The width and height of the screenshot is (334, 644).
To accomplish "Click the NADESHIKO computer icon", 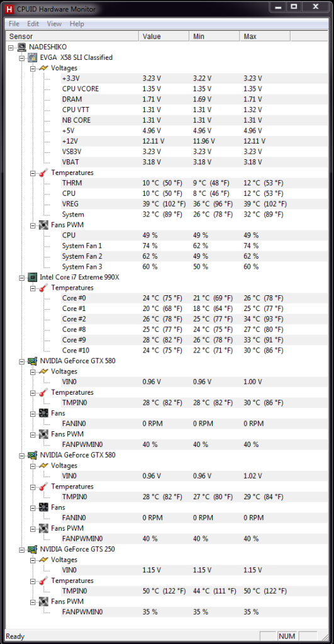I will coord(23,47).
